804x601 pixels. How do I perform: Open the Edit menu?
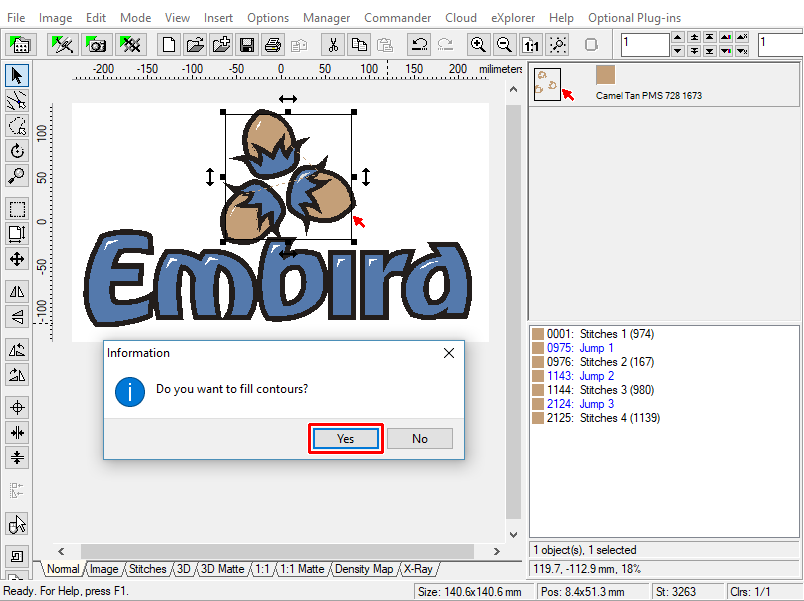click(x=96, y=18)
